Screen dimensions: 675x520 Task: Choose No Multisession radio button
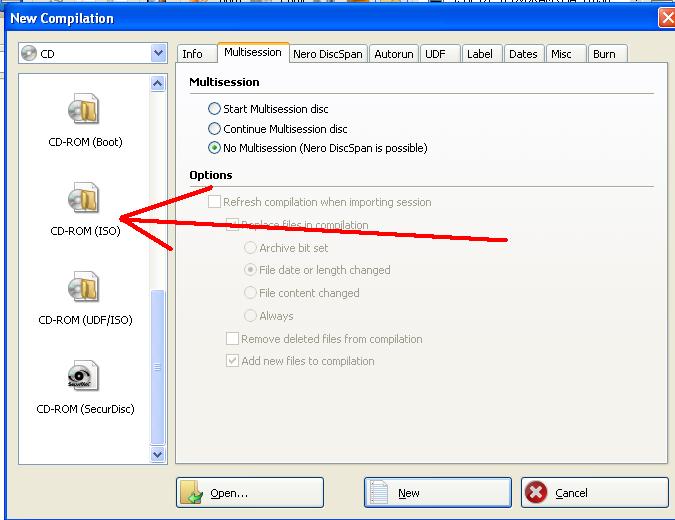tap(214, 148)
